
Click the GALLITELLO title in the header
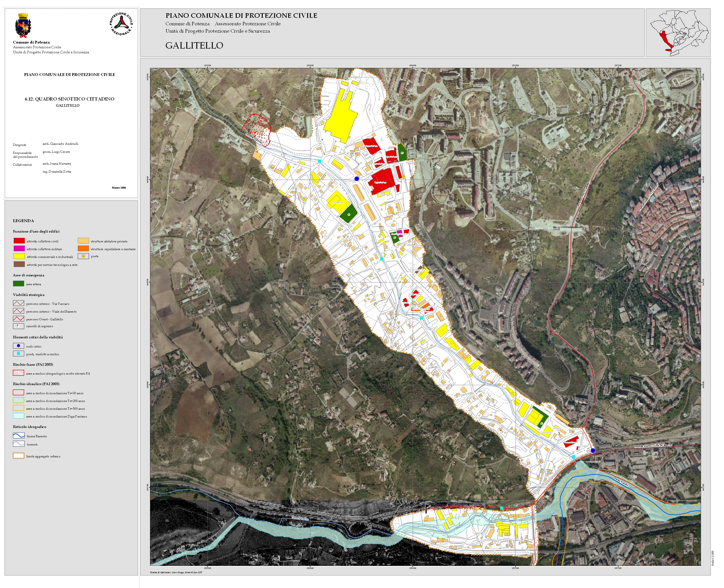pos(194,45)
